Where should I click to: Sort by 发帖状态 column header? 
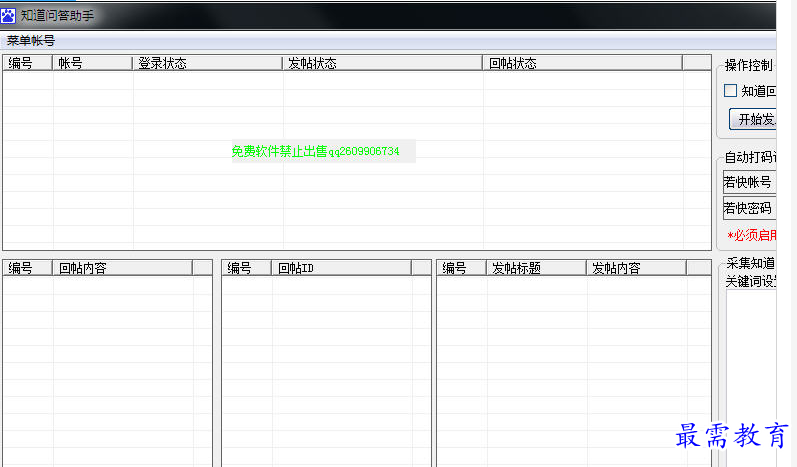pos(382,63)
